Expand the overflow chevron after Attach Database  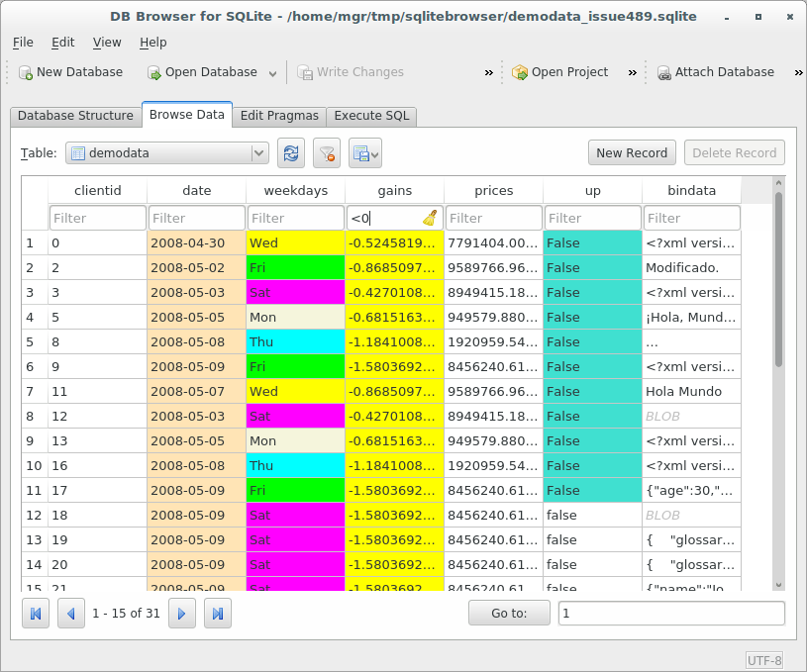coord(799,73)
